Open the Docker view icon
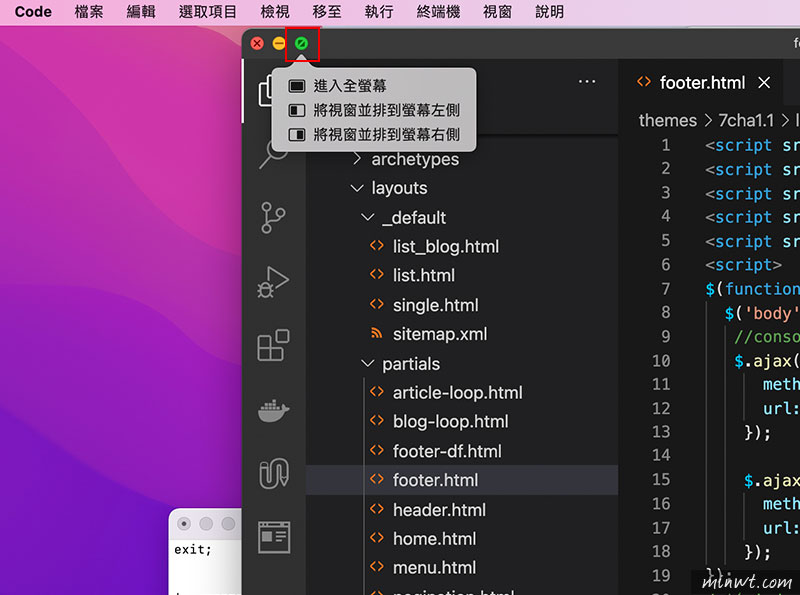The height and width of the screenshot is (595, 800). 273,410
